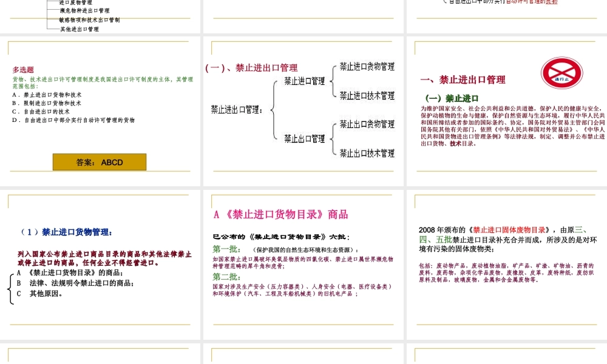Select the 进口废物管理 tree item

point(75,2)
